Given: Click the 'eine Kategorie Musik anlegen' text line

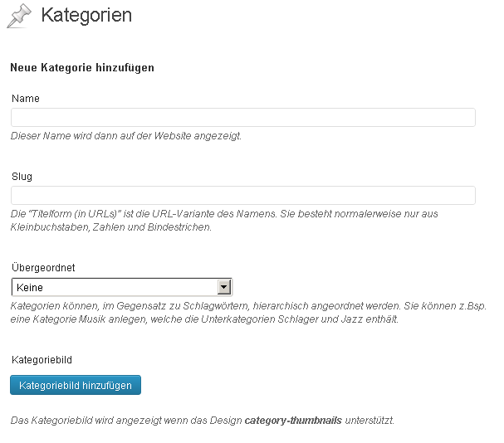Looking at the screenshot, I should 204,319.
